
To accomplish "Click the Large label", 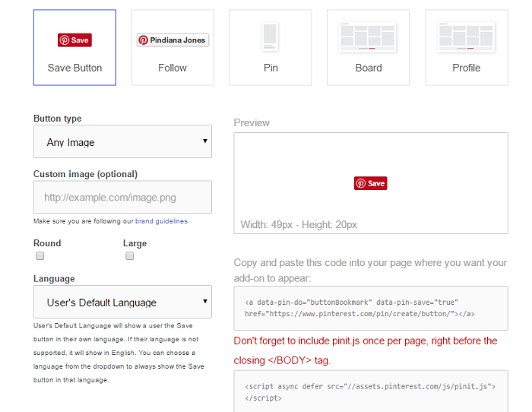I will pyautogui.click(x=135, y=243).
